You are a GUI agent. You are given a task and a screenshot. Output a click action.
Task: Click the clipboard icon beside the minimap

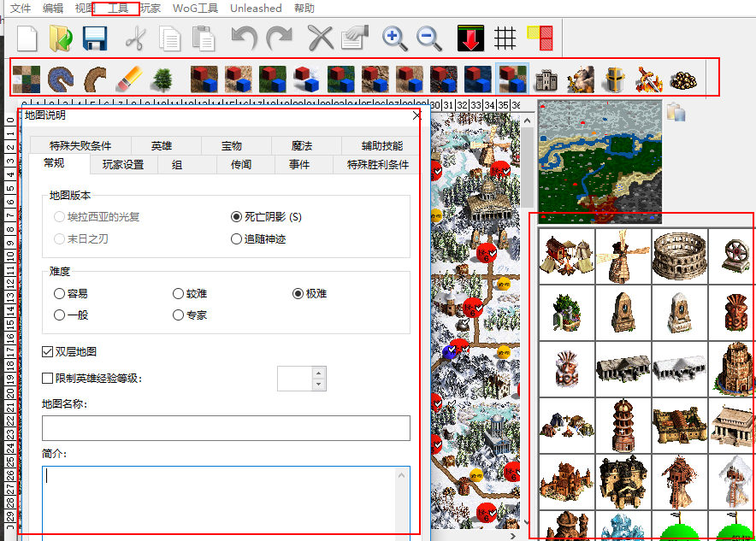pyautogui.click(x=676, y=113)
